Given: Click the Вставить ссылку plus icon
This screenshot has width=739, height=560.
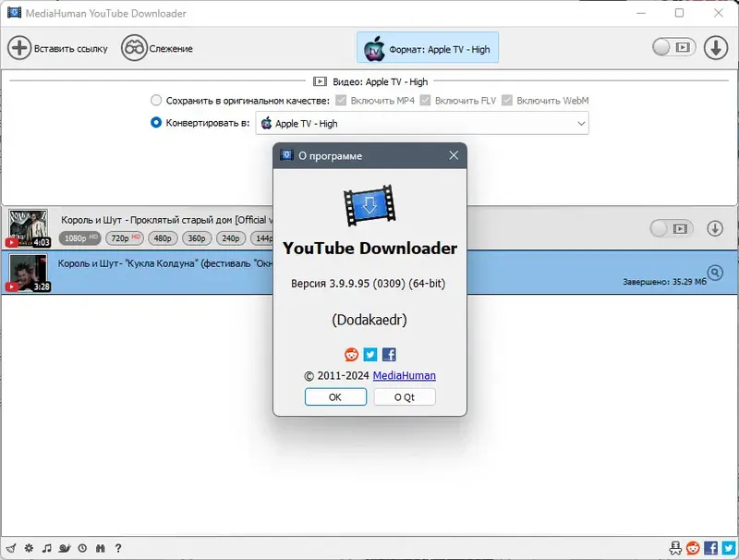Looking at the screenshot, I should click(x=19, y=48).
